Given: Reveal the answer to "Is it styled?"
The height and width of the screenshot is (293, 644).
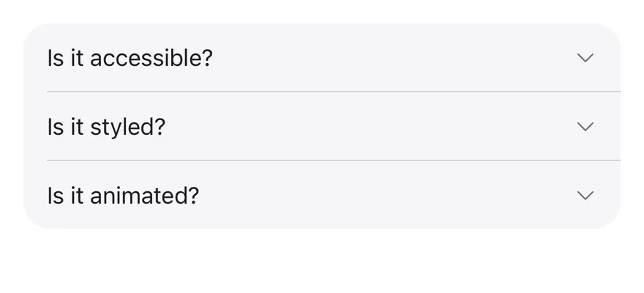Looking at the screenshot, I should [x=321, y=126].
